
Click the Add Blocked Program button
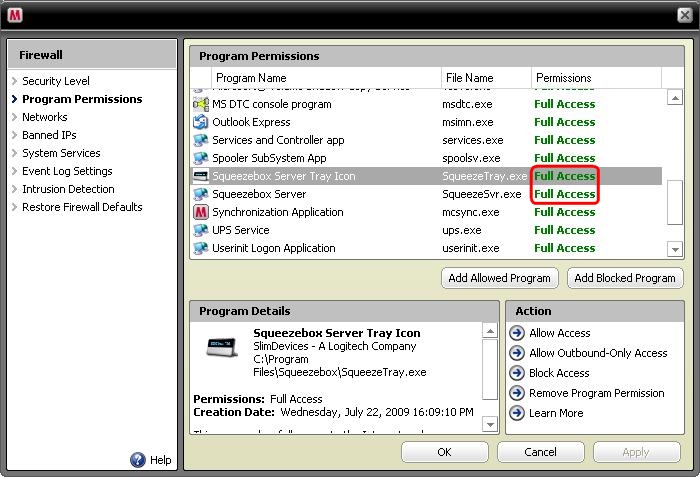pyautogui.click(x=625, y=278)
